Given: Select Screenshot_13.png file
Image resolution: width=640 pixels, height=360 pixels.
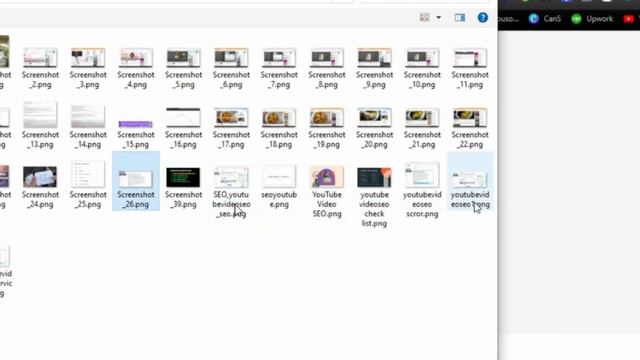Looking at the screenshot, I should click(x=40, y=126).
